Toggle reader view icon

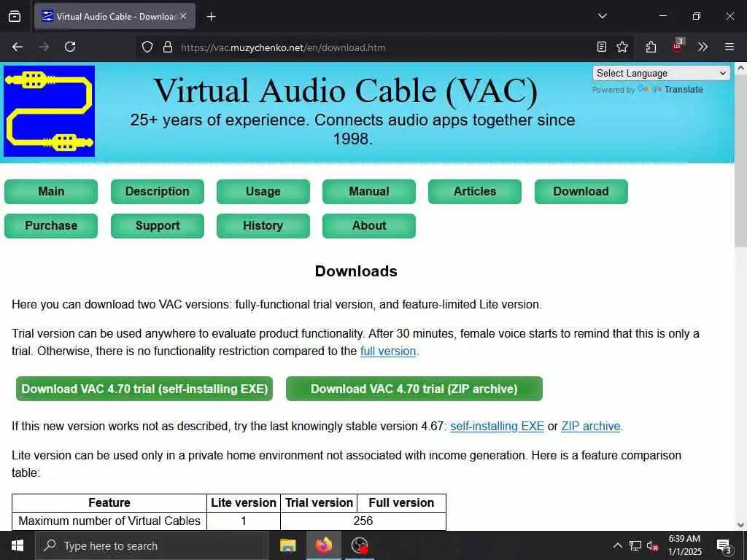pyautogui.click(x=602, y=47)
